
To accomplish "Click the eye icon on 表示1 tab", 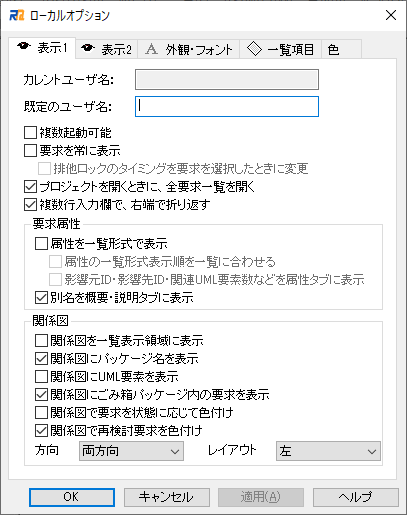I will [24, 47].
